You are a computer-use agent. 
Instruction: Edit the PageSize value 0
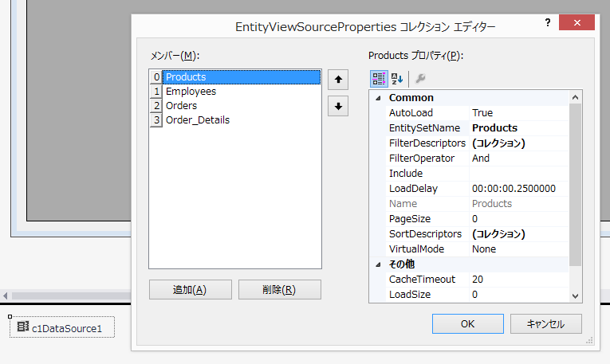[519, 219]
